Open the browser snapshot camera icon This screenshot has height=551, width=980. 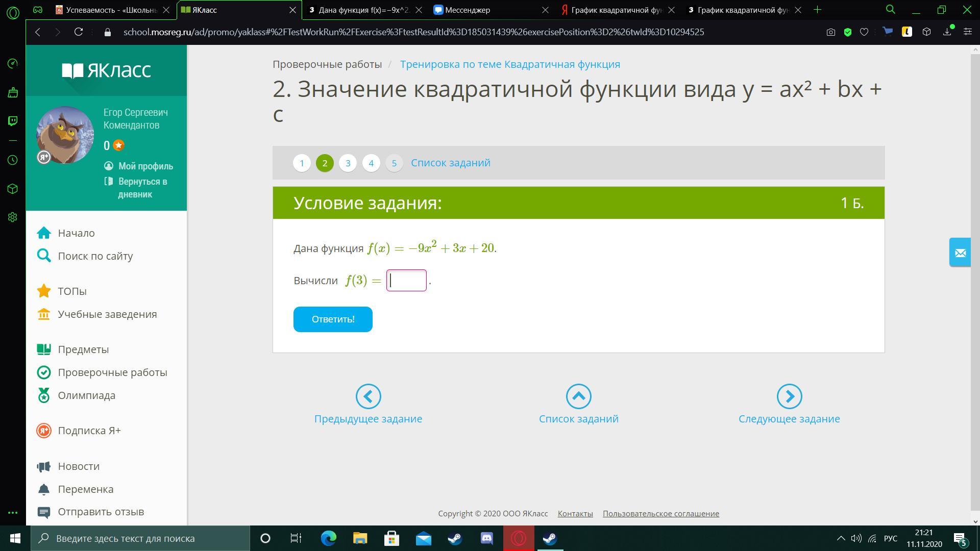(x=831, y=32)
